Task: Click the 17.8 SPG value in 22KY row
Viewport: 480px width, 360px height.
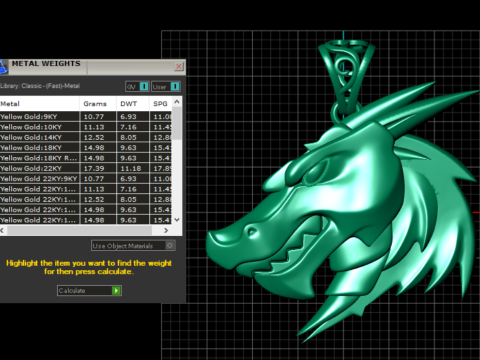Action: [x=162, y=169]
